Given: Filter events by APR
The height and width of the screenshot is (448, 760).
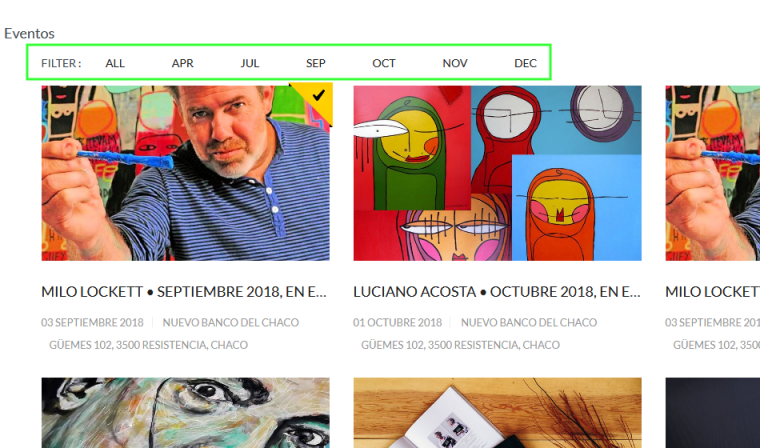Looking at the screenshot, I should coord(183,63).
